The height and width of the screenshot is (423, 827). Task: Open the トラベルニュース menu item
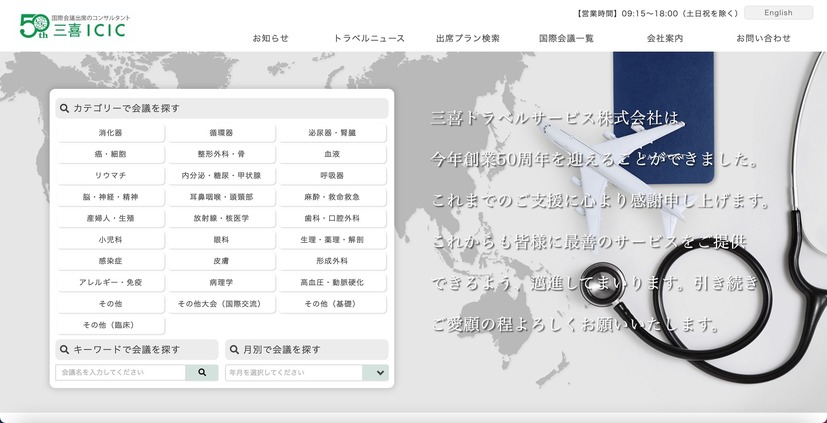(x=369, y=38)
